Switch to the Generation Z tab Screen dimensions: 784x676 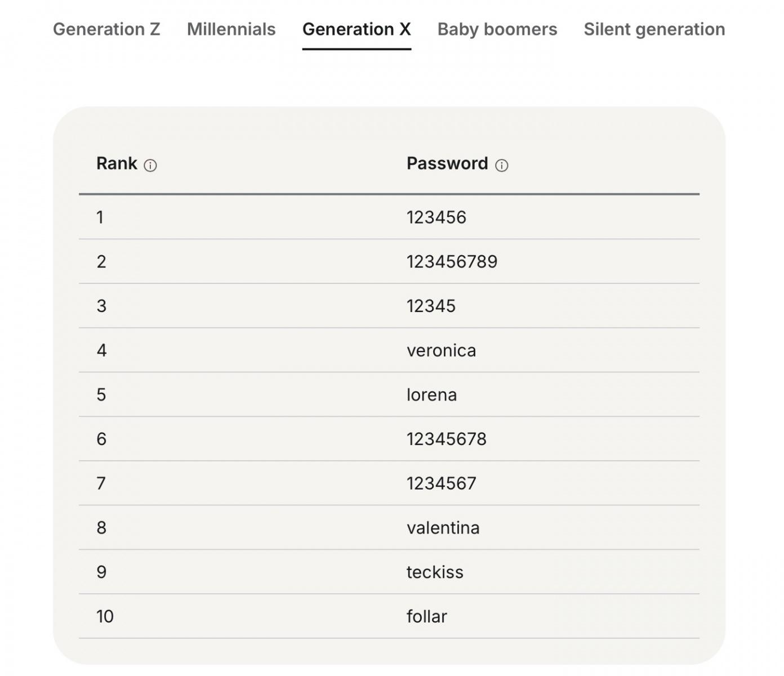point(106,29)
